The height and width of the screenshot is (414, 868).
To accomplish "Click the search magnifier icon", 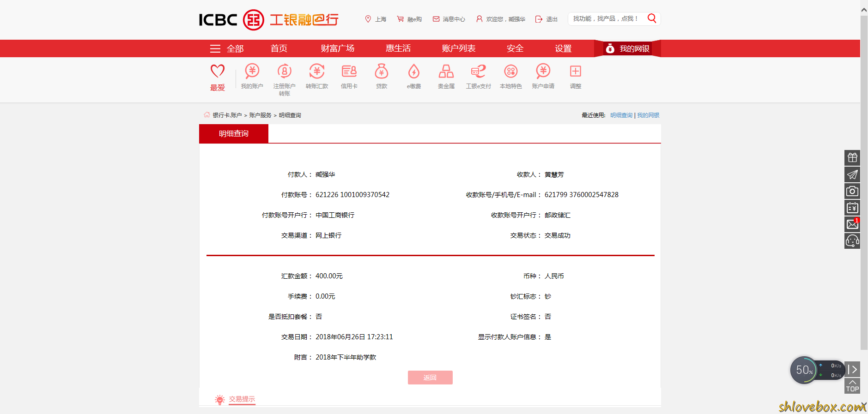I will (x=652, y=18).
